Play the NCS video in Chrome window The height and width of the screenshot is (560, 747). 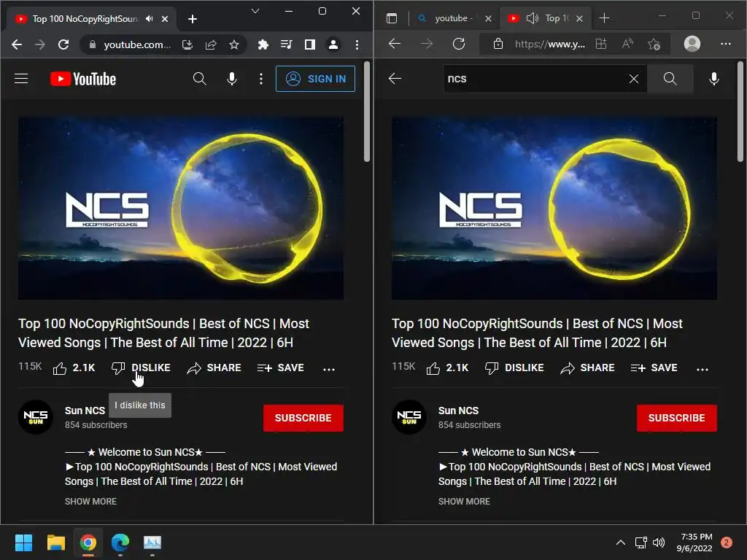click(x=181, y=208)
